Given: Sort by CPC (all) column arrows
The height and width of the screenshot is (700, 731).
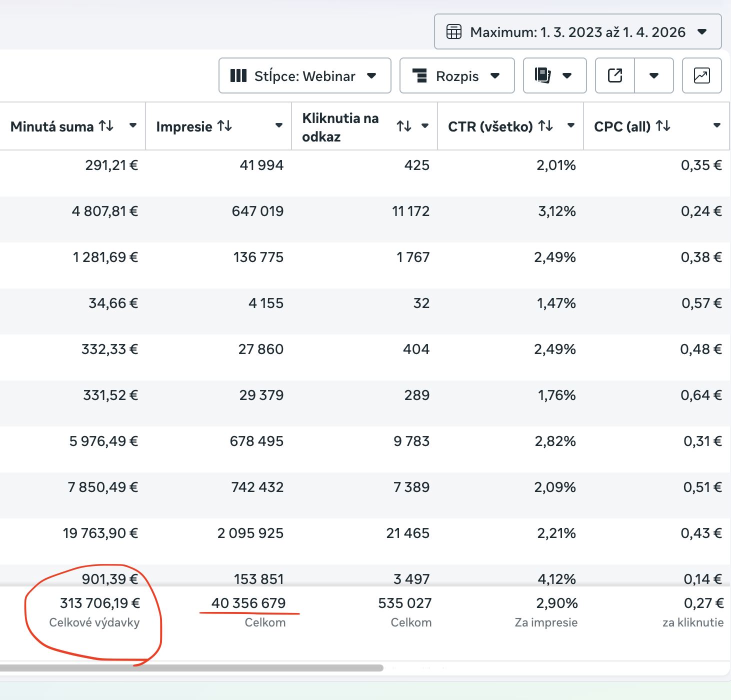Looking at the screenshot, I should pyautogui.click(x=663, y=126).
